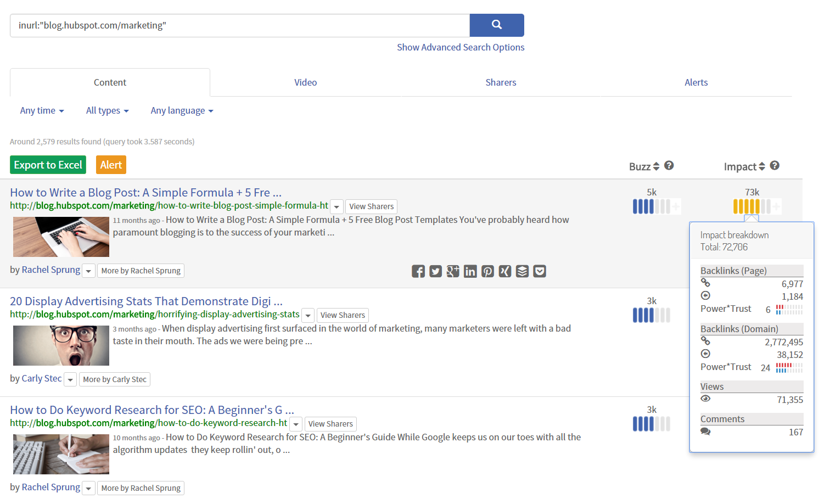Sort results by Impact arrows
The height and width of the screenshot is (504, 819).
(761, 166)
